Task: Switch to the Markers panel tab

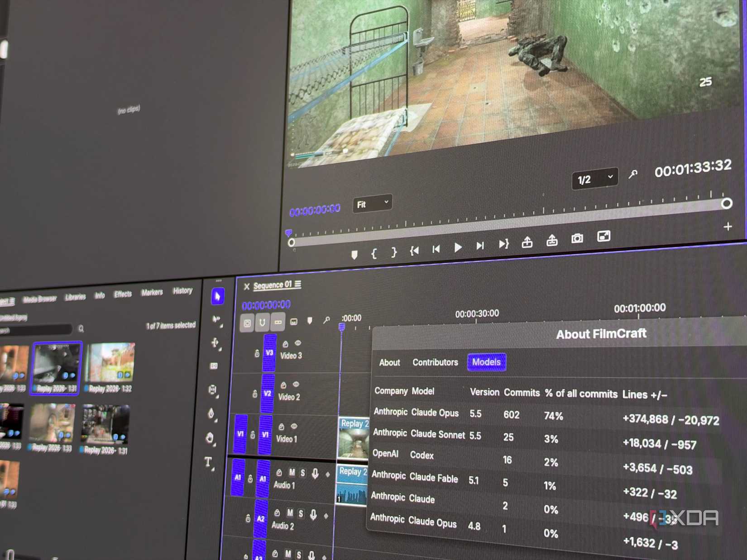Action: pyautogui.click(x=152, y=293)
